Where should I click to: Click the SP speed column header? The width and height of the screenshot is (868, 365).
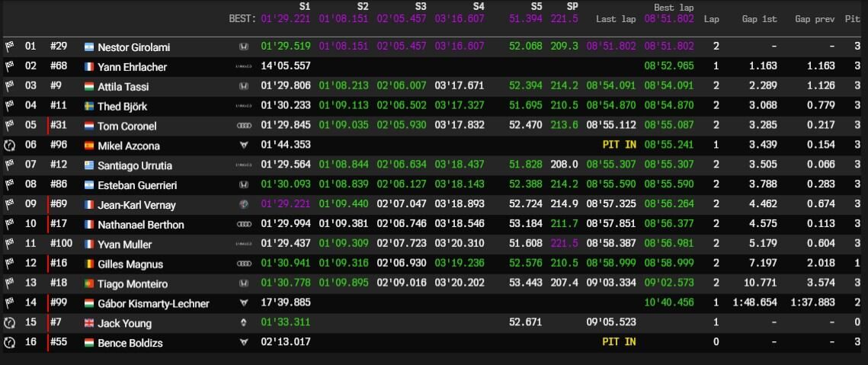point(572,7)
